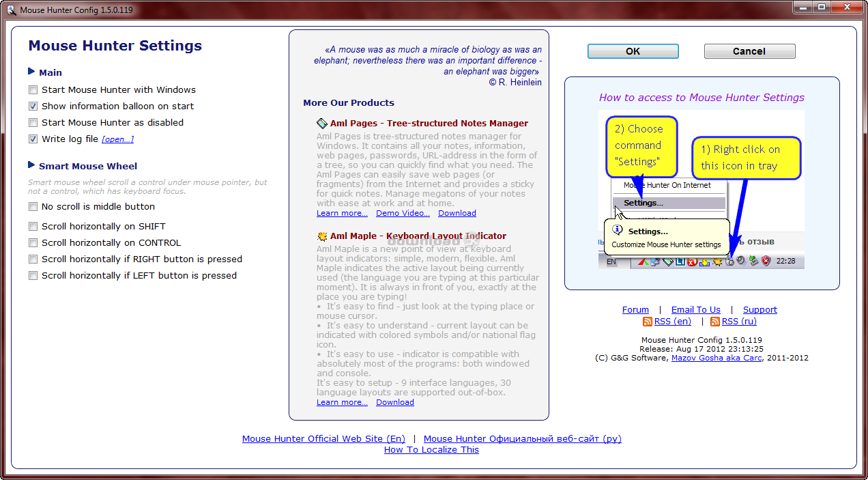Open the RSS (en) link

tap(673, 322)
